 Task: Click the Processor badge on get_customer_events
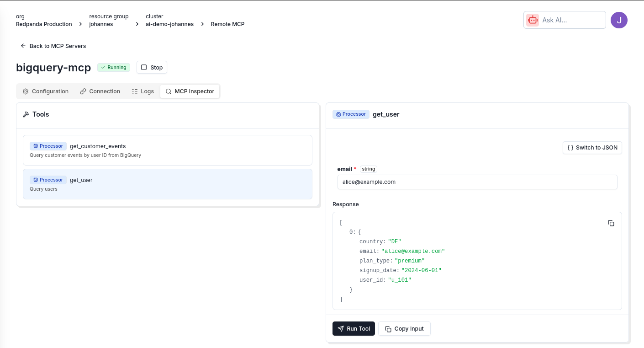coord(48,146)
